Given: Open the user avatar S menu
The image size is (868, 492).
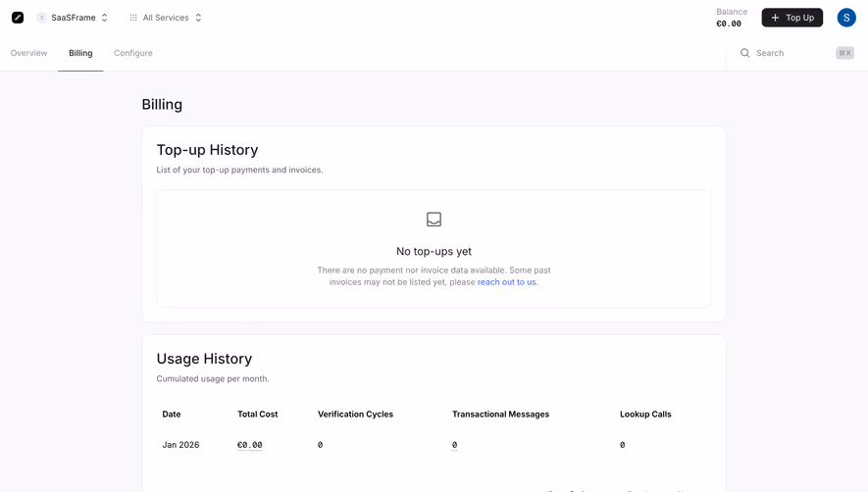Looking at the screenshot, I should pyautogui.click(x=846, y=18).
